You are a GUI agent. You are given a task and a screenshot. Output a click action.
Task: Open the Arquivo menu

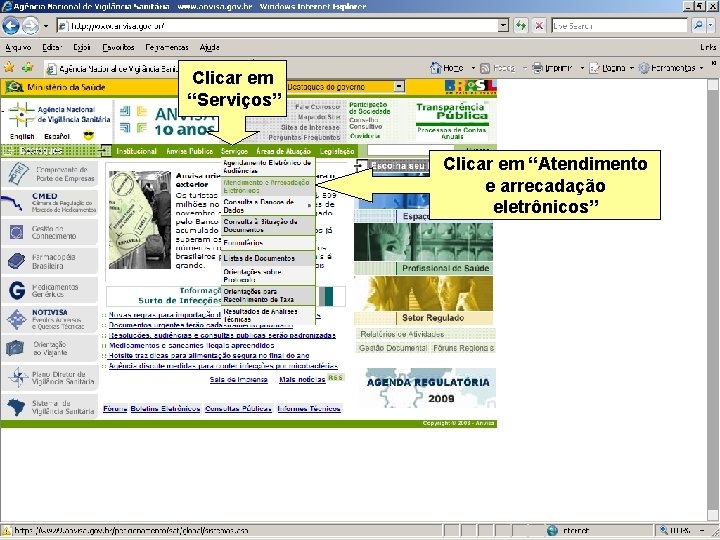[18, 47]
